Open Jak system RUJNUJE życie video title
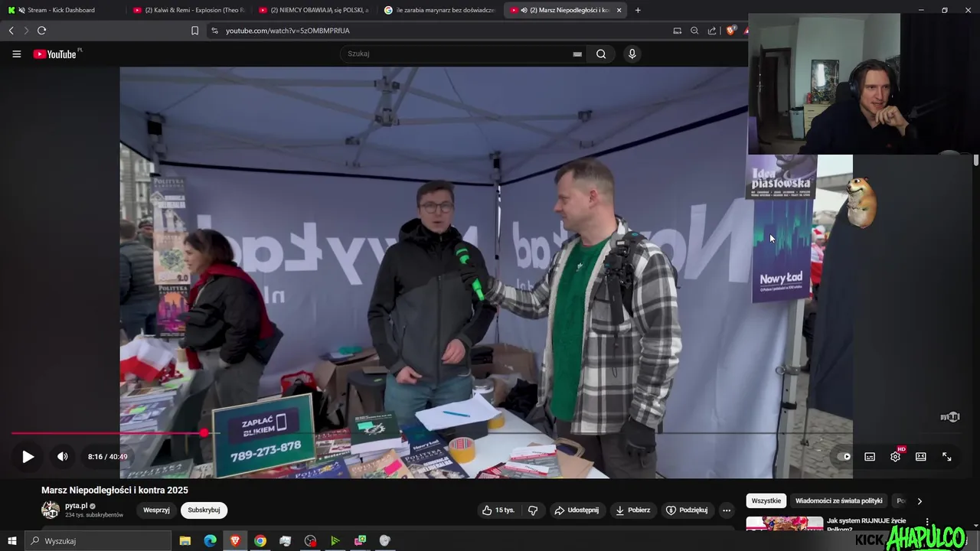 click(x=867, y=525)
